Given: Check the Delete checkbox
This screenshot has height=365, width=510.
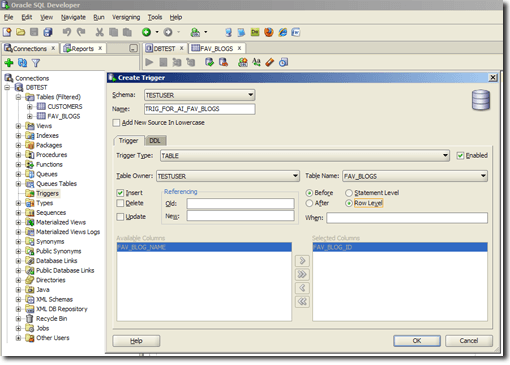Looking at the screenshot, I should pyautogui.click(x=120, y=203).
